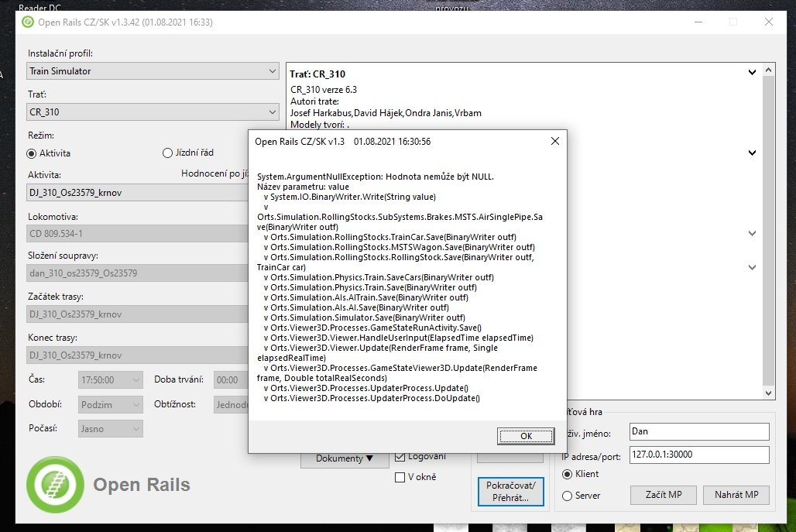
Task: Open the Období Podzim dropdown
Action: pyautogui.click(x=111, y=404)
